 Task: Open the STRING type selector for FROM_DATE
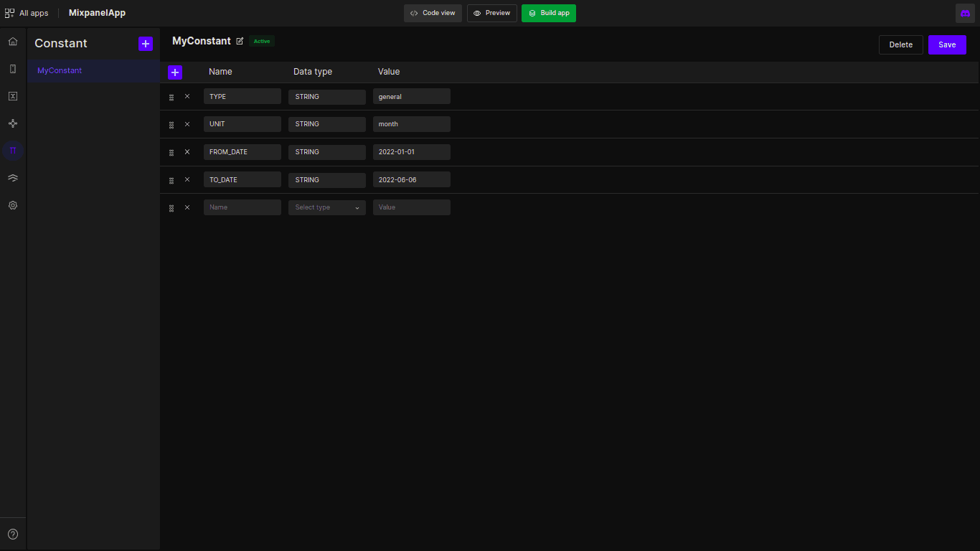point(326,151)
